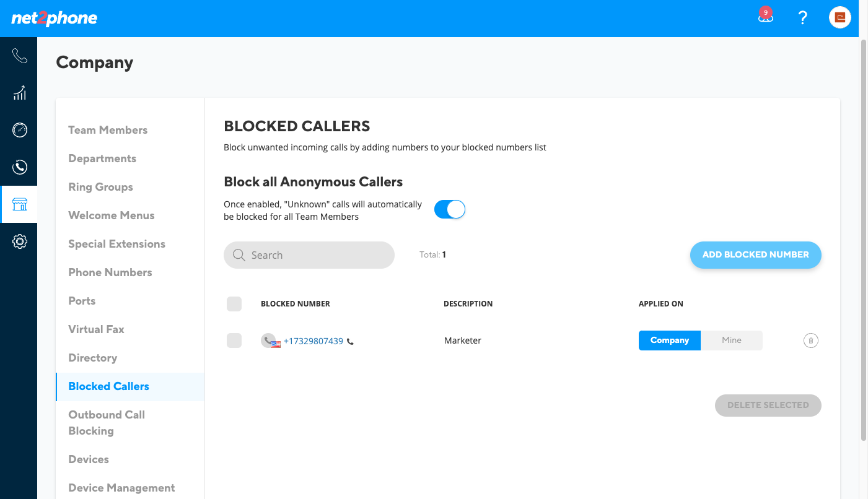Image resolution: width=868 pixels, height=499 pixels.
Task: Open the analytics chart icon in sidebar
Action: [19, 93]
